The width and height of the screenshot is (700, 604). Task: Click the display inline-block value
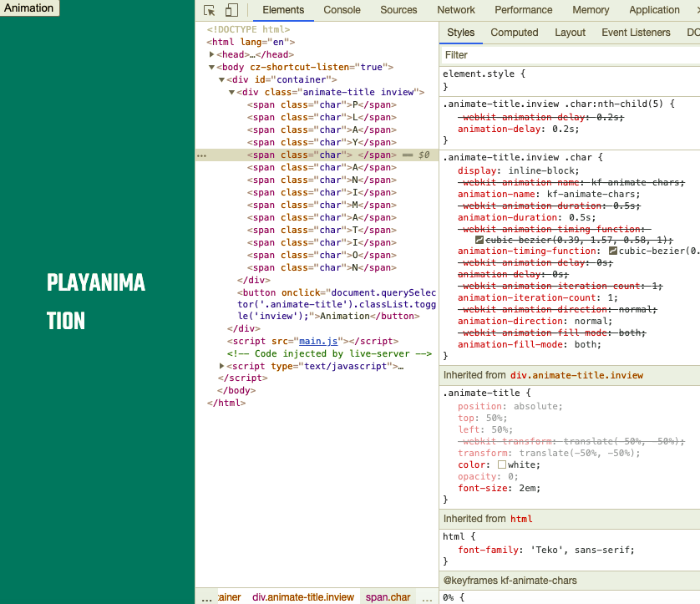pyautogui.click(x=540, y=171)
